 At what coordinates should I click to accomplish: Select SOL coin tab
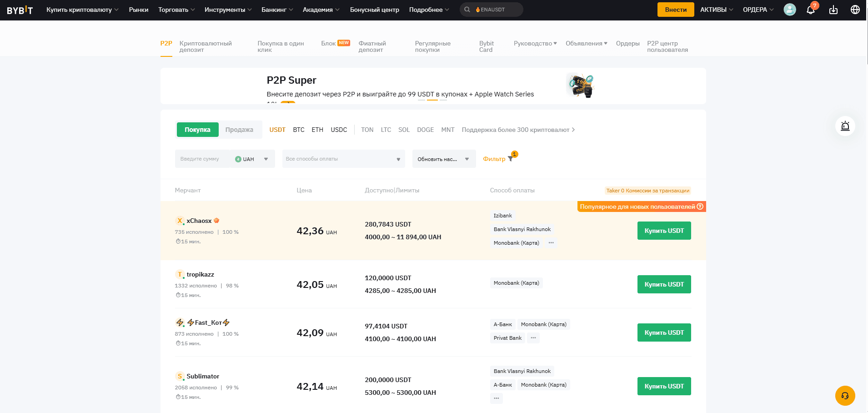pos(404,130)
